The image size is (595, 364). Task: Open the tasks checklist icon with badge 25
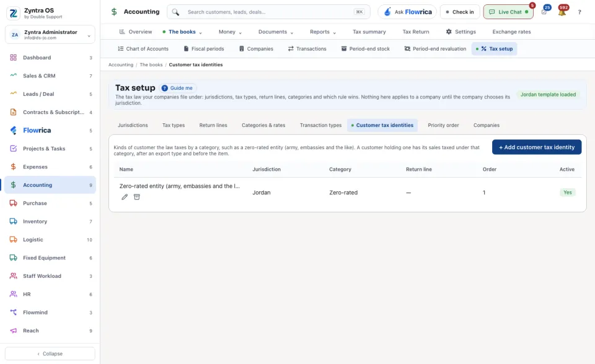coord(544,12)
